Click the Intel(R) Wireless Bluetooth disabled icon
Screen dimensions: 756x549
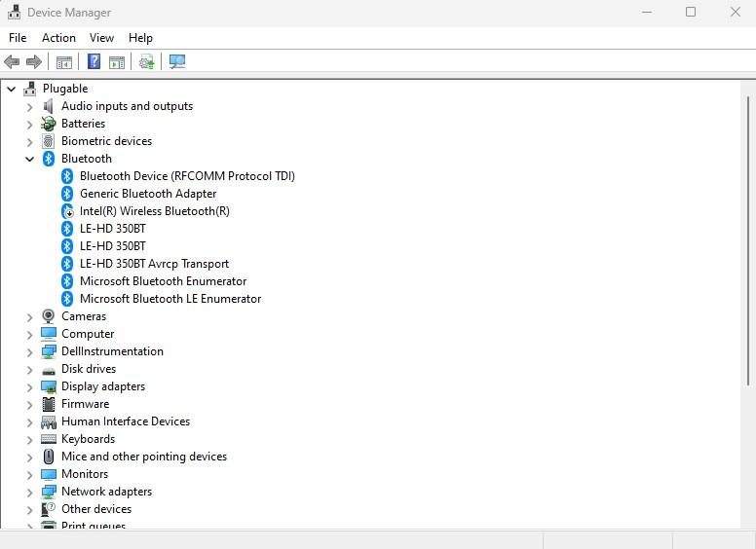coord(67,211)
